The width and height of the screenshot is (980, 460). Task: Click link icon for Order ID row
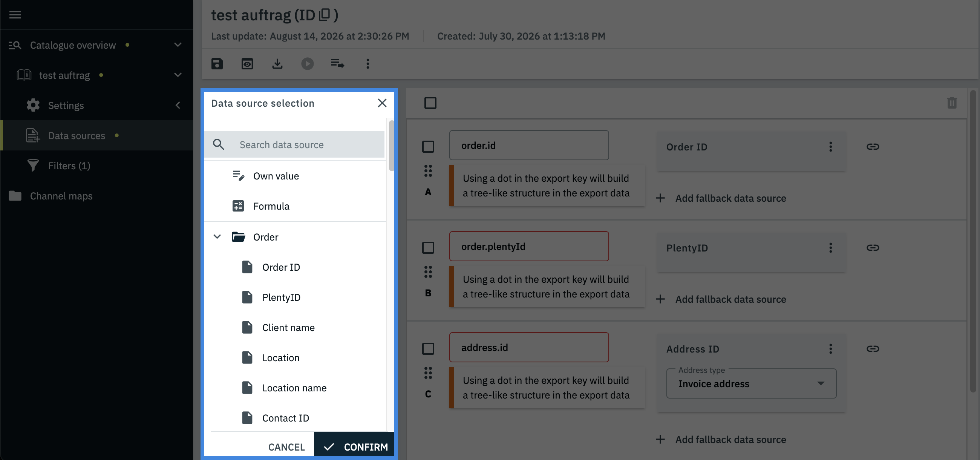873,147
